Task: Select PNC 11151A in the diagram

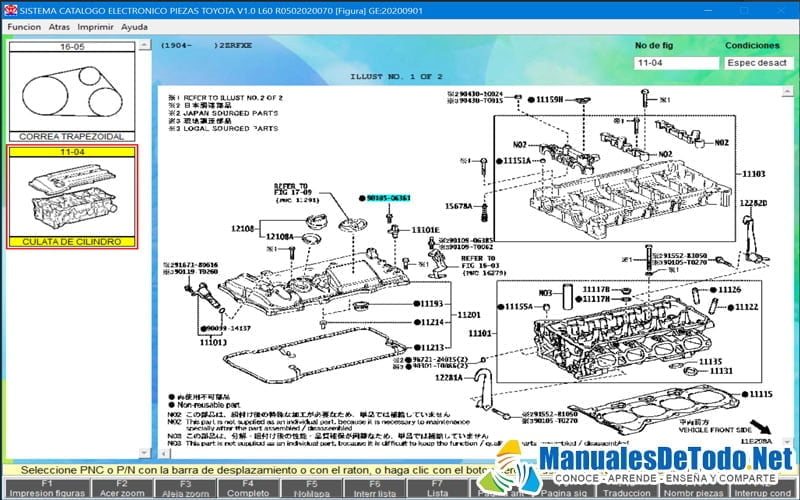Action: pos(517,161)
